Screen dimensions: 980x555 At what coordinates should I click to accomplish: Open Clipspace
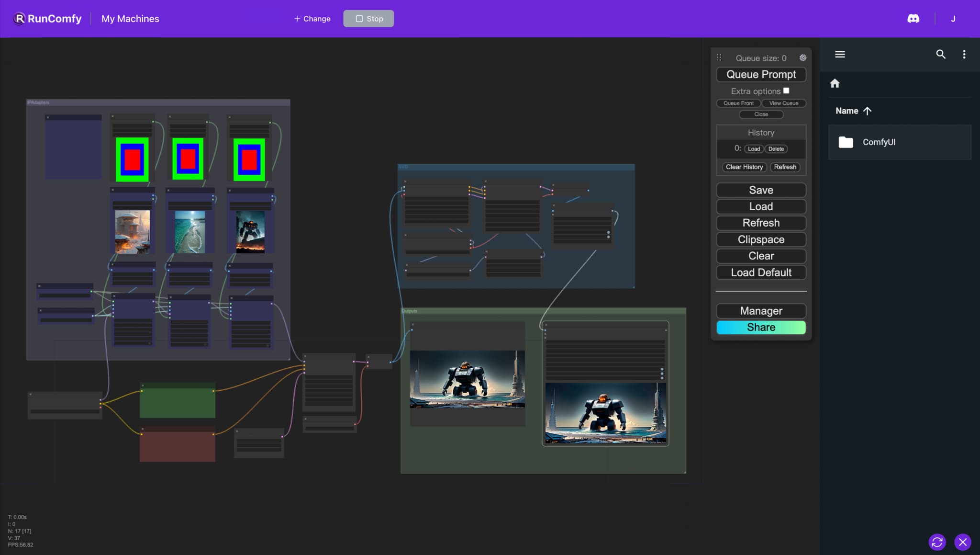(x=761, y=239)
